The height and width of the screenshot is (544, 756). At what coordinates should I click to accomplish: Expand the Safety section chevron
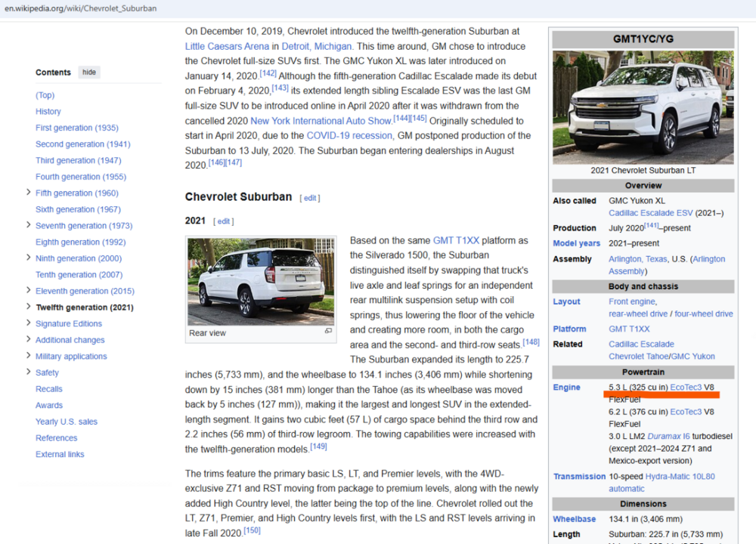[28, 372]
